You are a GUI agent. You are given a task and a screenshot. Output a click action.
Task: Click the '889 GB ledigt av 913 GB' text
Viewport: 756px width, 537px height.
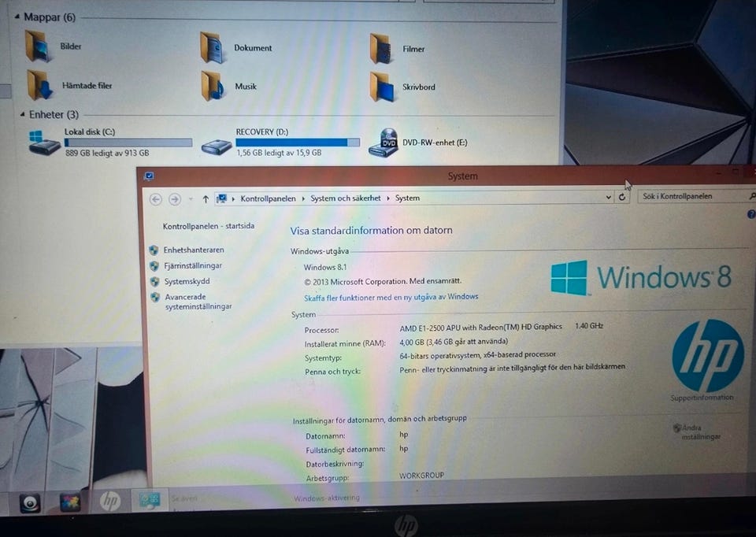(x=108, y=154)
